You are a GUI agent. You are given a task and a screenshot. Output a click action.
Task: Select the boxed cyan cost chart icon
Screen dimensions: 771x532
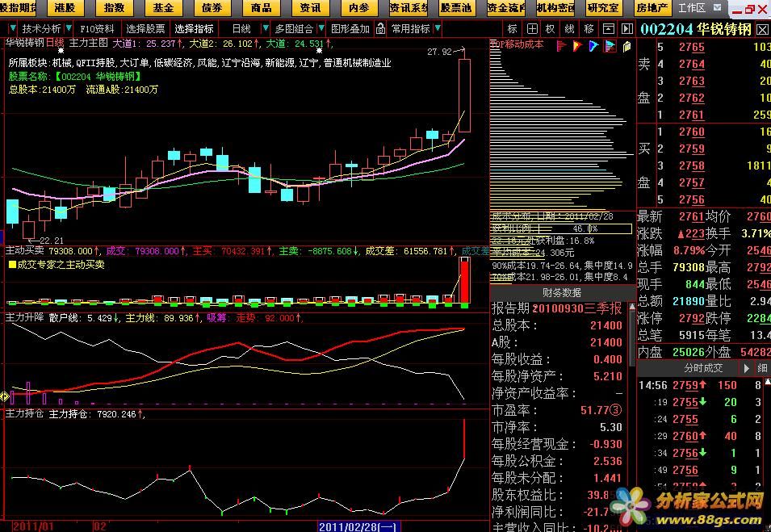tap(610, 46)
